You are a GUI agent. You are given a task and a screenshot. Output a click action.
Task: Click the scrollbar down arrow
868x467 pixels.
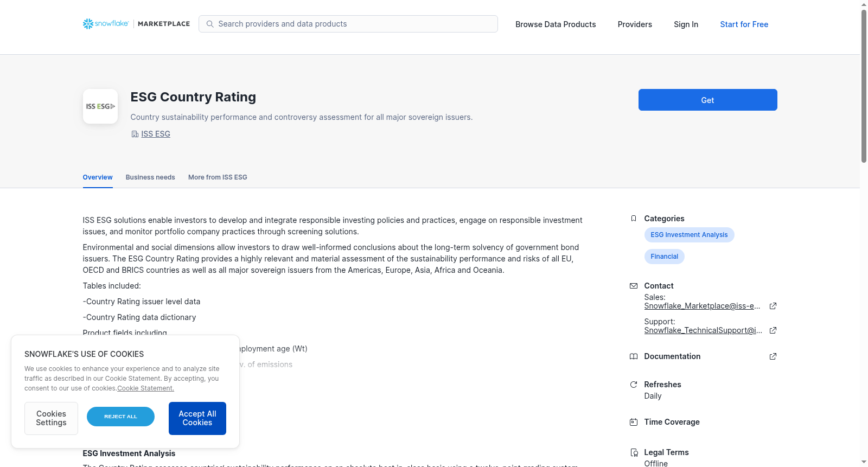864,462
